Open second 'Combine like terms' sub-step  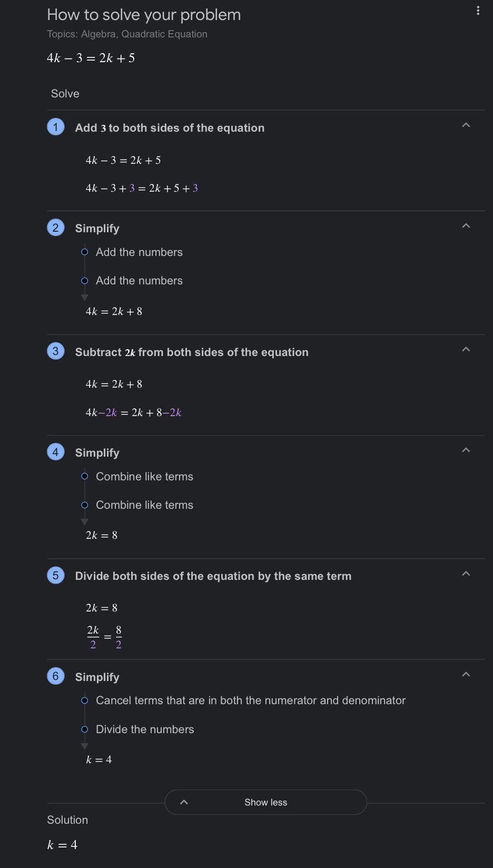click(x=144, y=505)
